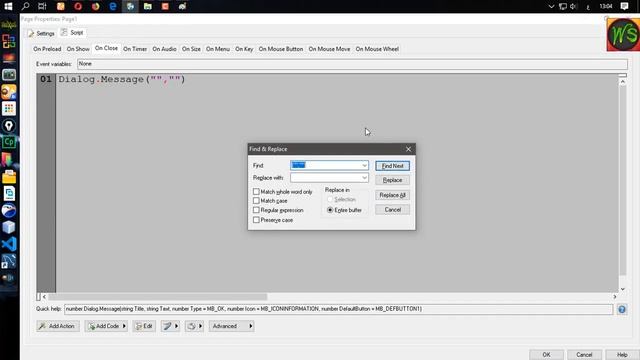Screen dimensions: 640x360
Task: Click the Replace with text field
Action: [325, 178]
